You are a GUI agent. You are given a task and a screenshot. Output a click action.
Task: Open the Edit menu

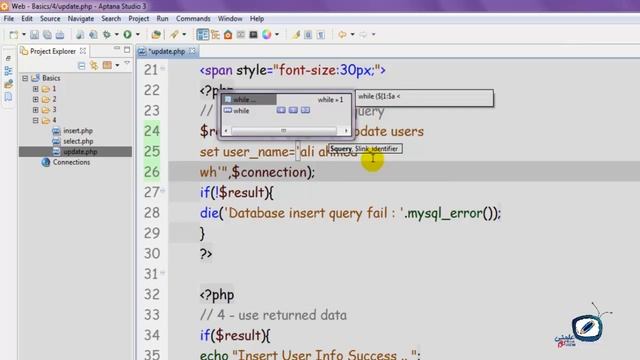(27, 19)
